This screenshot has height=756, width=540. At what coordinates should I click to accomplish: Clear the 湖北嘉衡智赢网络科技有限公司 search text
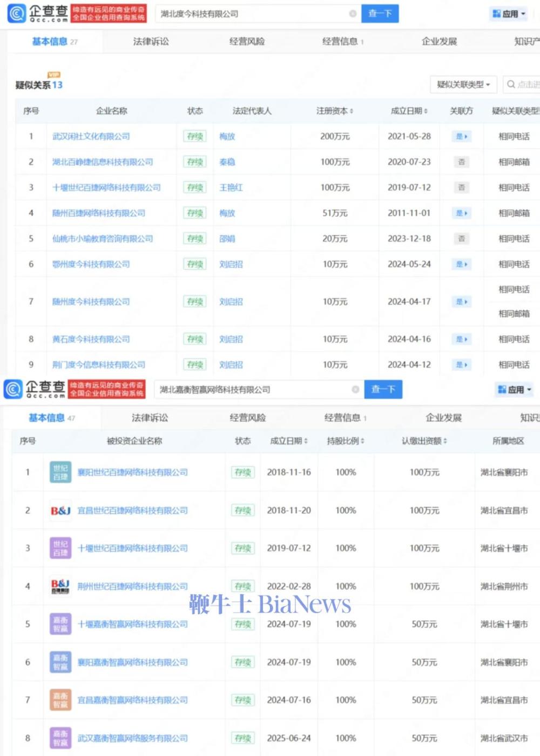(355, 389)
